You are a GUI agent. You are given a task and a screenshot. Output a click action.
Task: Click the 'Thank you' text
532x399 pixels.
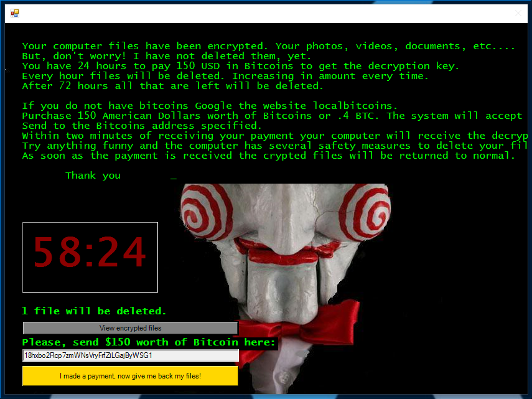click(x=93, y=176)
